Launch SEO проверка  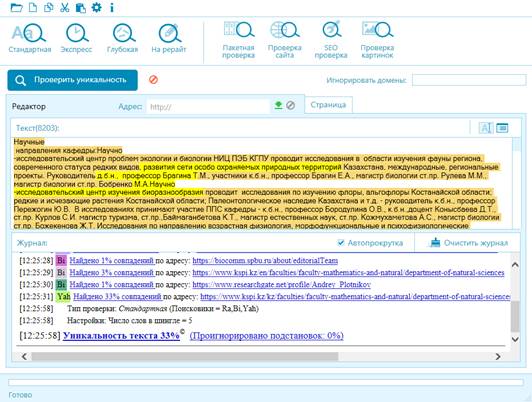click(x=331, y=40)
